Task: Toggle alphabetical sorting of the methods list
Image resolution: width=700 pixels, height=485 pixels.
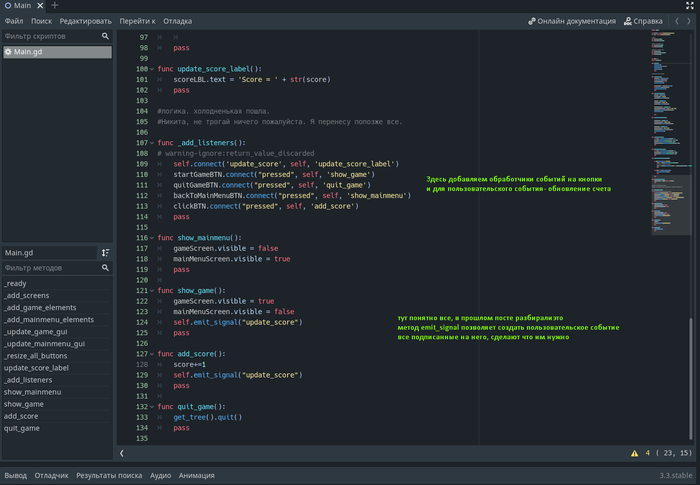Action: coord(105,253)
